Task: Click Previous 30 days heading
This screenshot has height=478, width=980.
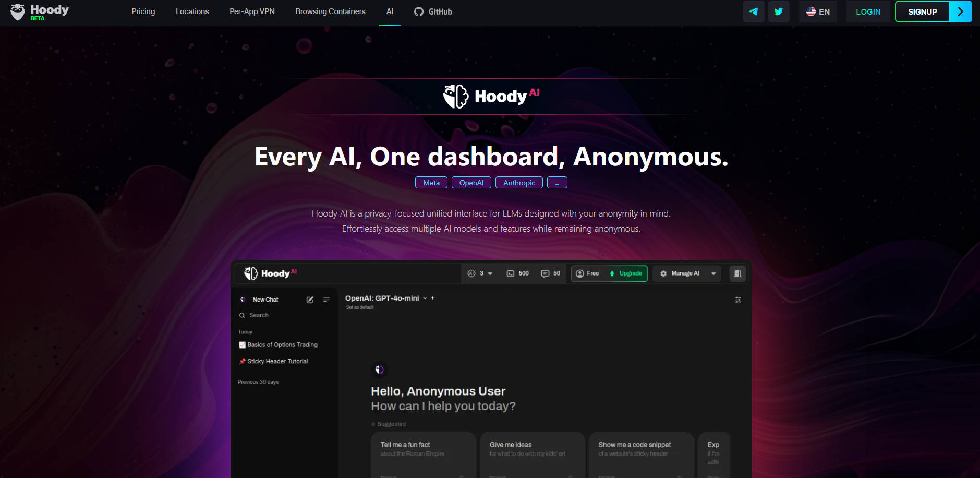Action: (258, 382)
